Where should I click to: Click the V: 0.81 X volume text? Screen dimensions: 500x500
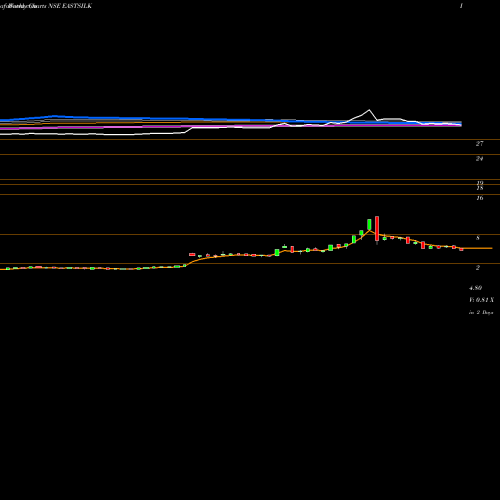[481, 300]
